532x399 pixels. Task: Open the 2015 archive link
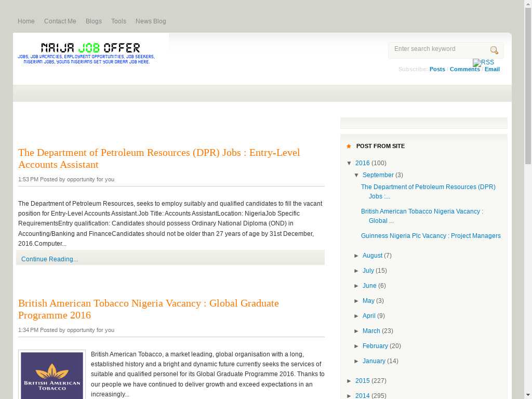pyautogui.click(x=362, y=381)
